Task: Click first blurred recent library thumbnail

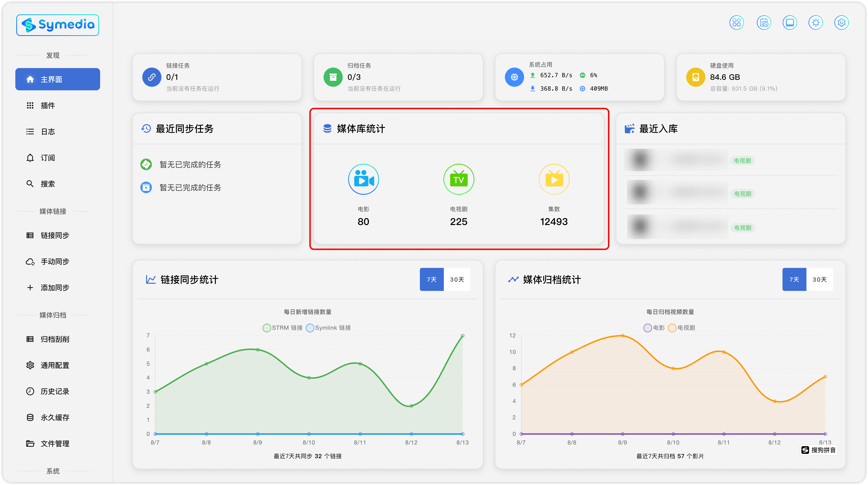Action: tap(640, 160)
